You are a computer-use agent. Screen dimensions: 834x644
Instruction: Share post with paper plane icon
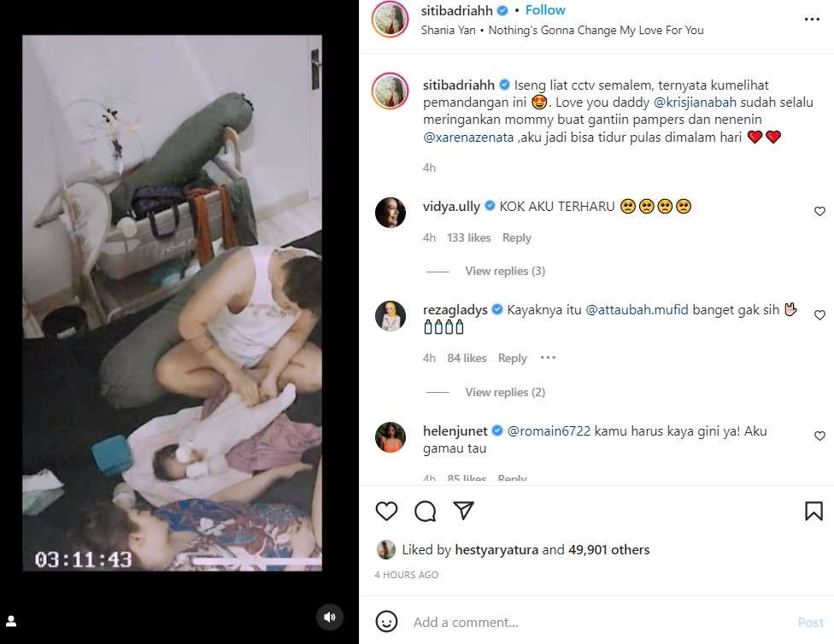pyautogui.click(x=463, y=511)
